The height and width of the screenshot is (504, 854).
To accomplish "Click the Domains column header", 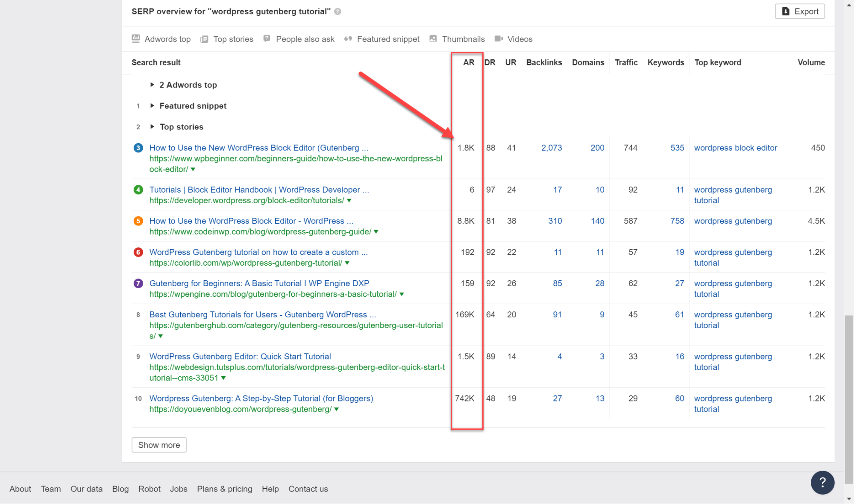I will (588, 62).
